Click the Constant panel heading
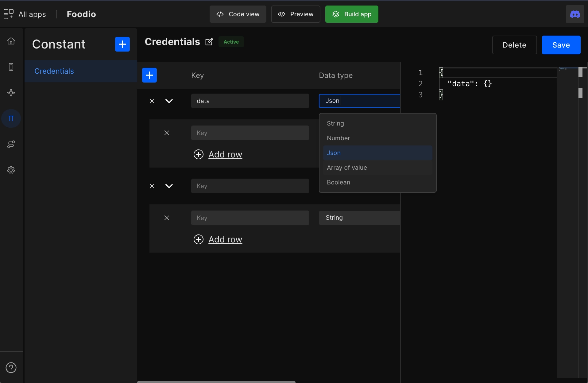 59,44
